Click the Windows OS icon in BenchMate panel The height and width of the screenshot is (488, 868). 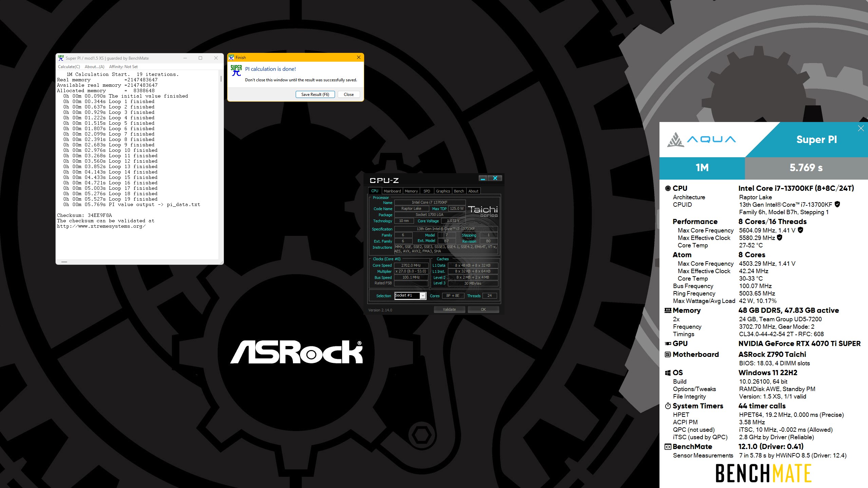668,373
